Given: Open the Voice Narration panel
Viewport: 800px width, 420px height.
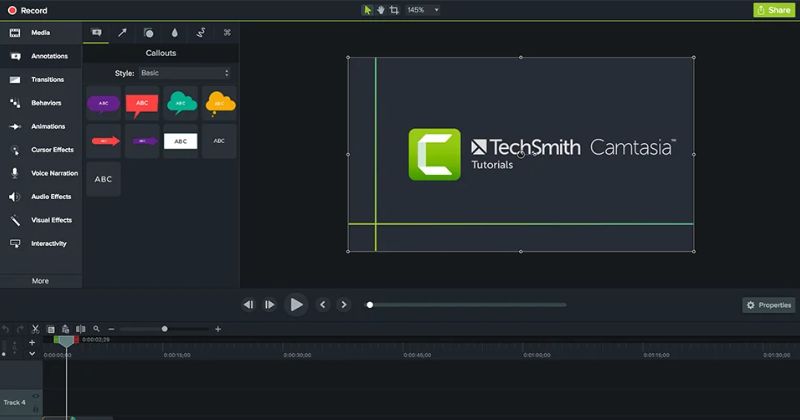Looking at the screenshot, I should point(41,174).
